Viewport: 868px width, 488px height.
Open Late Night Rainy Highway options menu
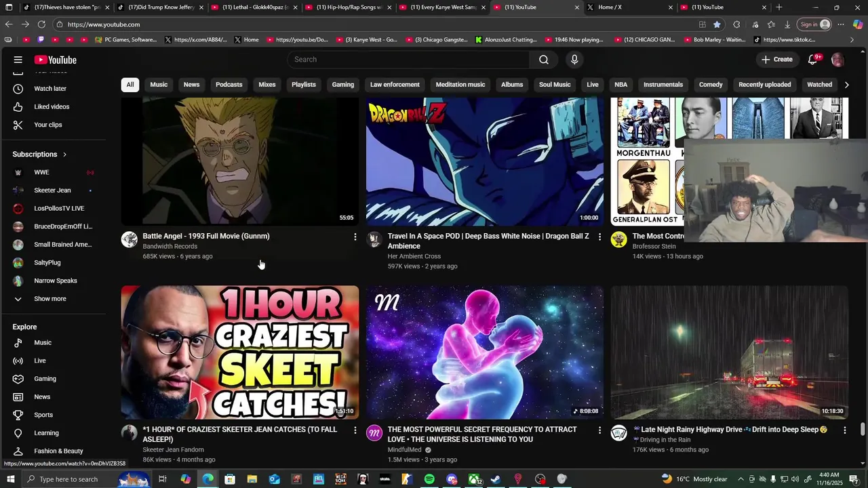[844, 430]
